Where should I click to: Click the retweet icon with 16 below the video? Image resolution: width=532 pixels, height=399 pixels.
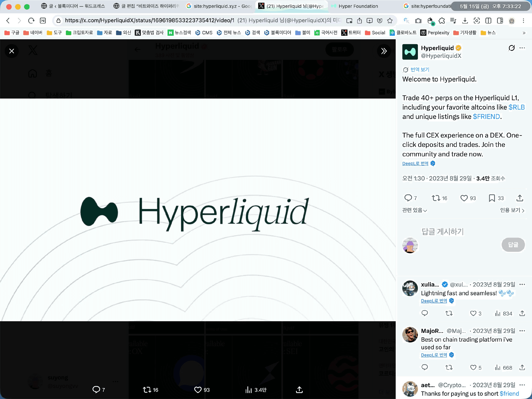(150, 390)
